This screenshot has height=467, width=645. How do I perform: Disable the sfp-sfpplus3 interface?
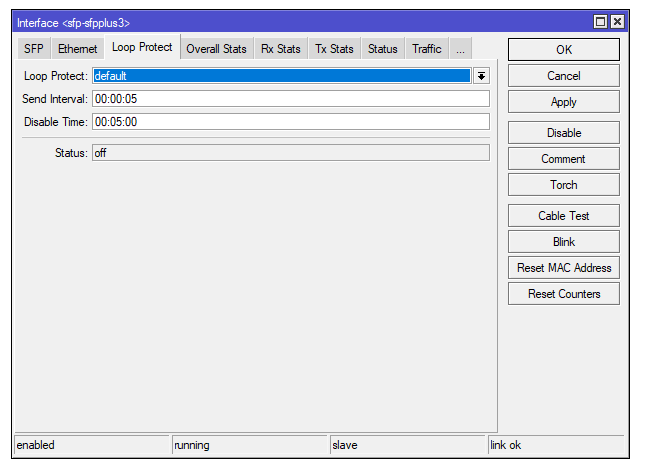point(564,132)
